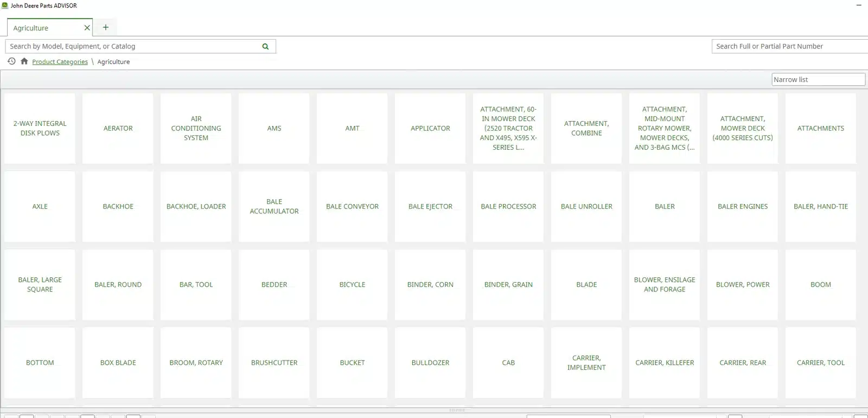Click the CARRIER, TOOL category tile
868x418 pixels.
click(x=820, y=363)
